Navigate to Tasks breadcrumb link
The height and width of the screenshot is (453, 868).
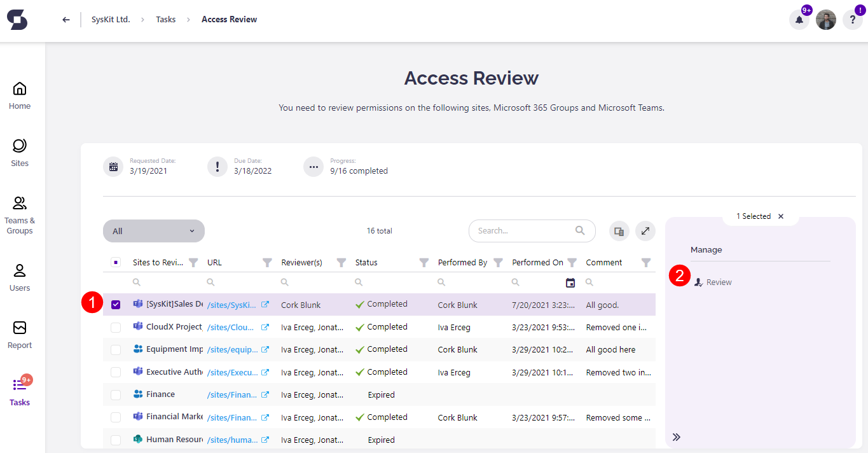[x=166, y=20]
